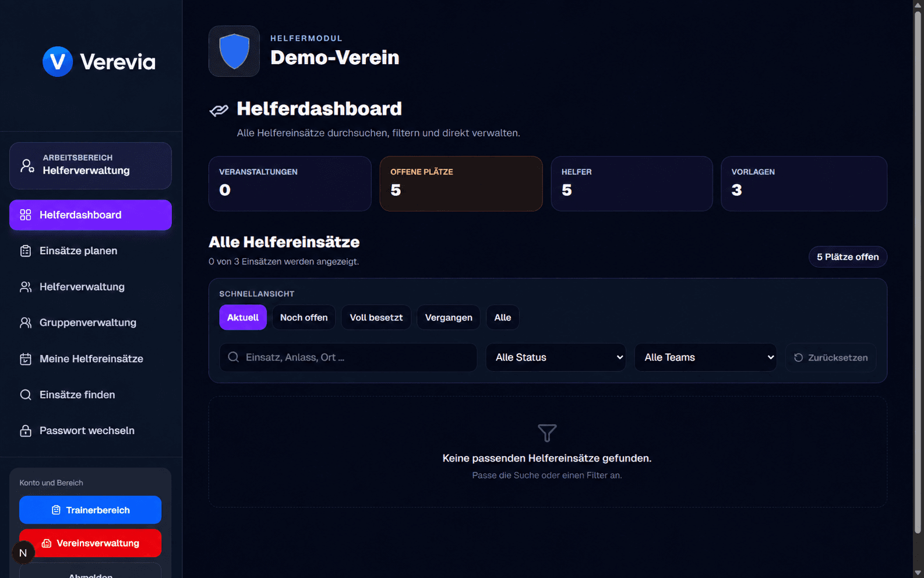Click the 5 Plätze offen badge
The height and width of the screenshot is (578, 924).
click(848, 257)
